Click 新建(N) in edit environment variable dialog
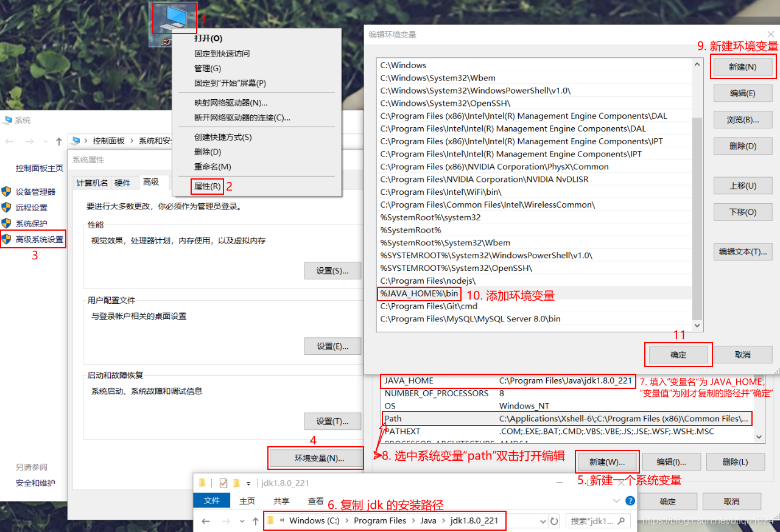The height and width of the screenshot is (532, 780). (x=743, y=67)
